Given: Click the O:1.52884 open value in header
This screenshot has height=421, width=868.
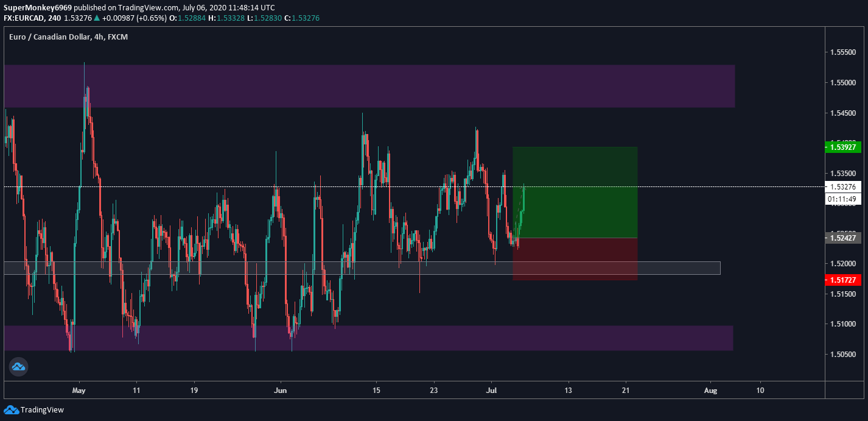Looking at the screenshot, I should click(188, 18).
